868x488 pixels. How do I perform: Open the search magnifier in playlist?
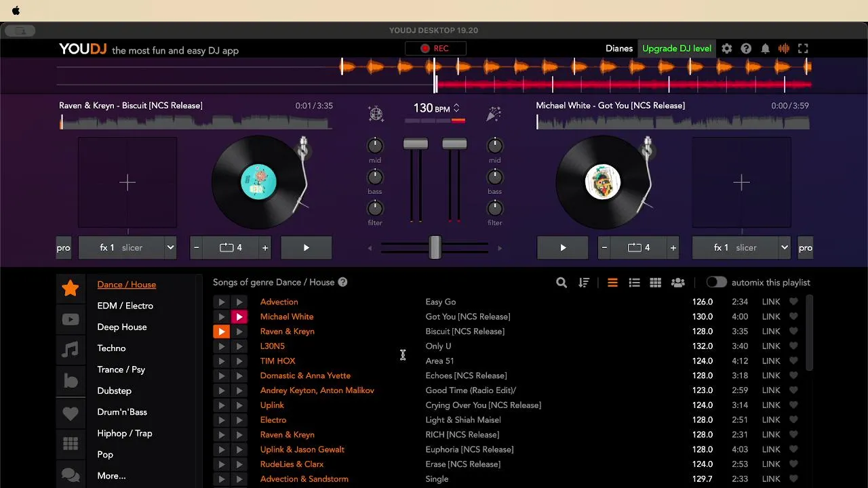pyautogui.click(x=561, y=283)
